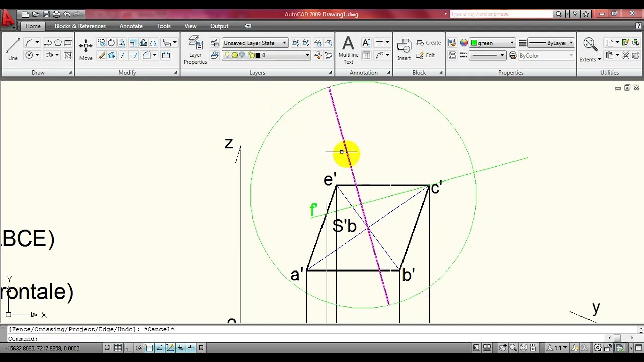The height and width of the screenshot is (362, 644).
Task: Toggle Lineweight display in status bar
Action: [x=191, y=347]
